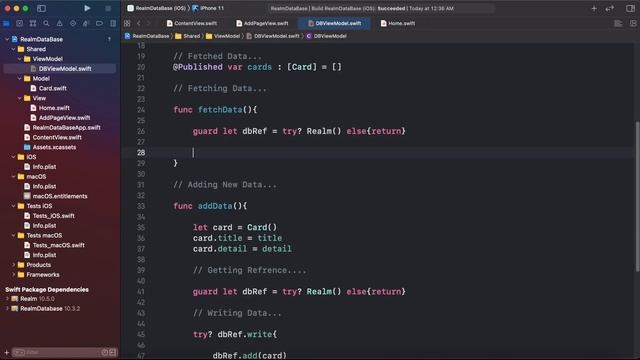Collapse the ViewModel folder
Viewport: 640px width, 360px height.
click(20, 59)
